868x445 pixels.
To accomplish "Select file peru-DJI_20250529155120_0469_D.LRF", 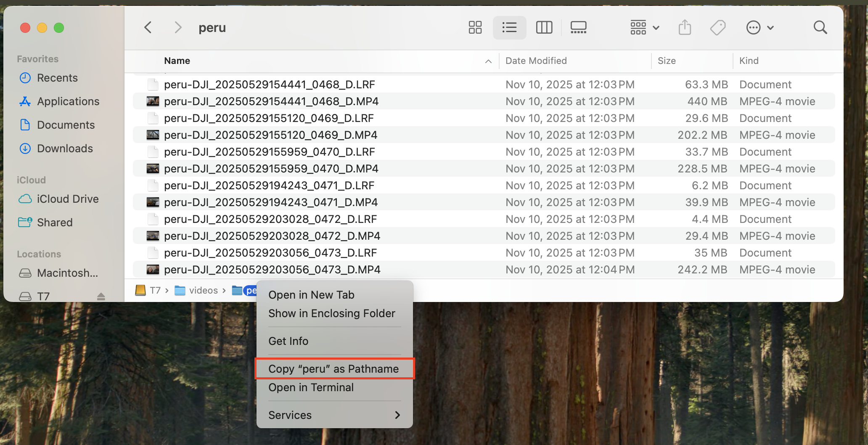I will [484, 118].
